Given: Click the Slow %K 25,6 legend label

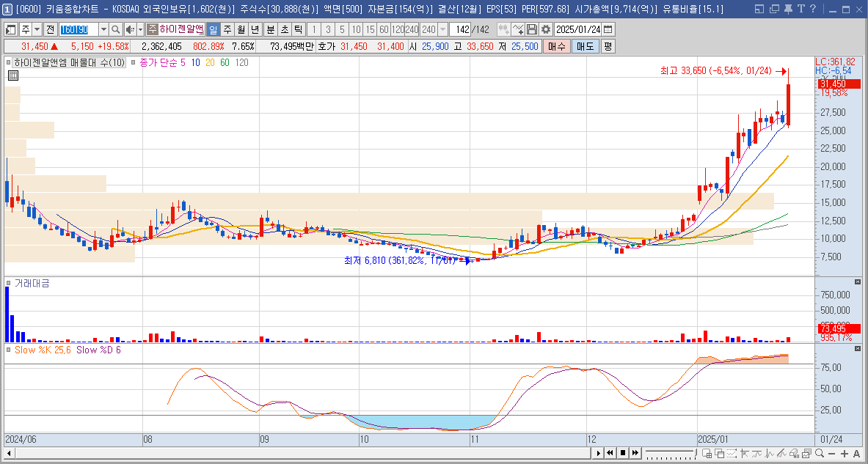Looking at the screenshot, I should (x=43, y=350).
